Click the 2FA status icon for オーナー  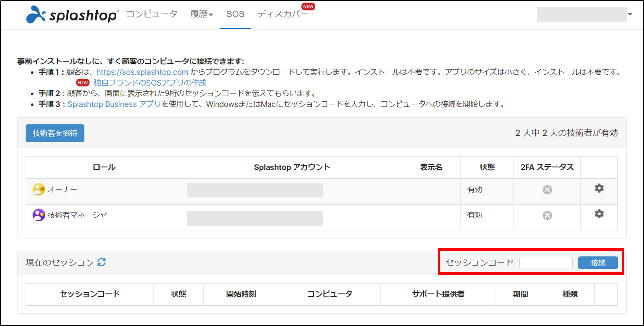[547, 190]
